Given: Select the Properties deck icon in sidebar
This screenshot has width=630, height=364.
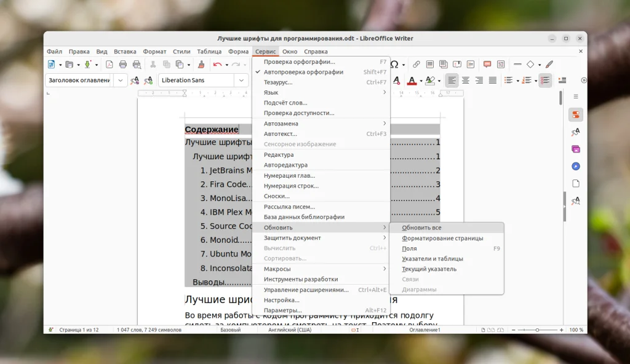Looking at the screenshot, I should click(x=576, y=114).
